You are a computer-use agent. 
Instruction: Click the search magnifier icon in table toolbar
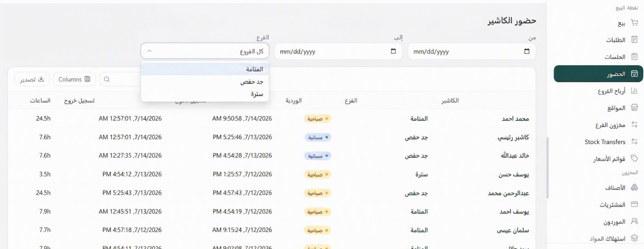(x=107, y=79)
